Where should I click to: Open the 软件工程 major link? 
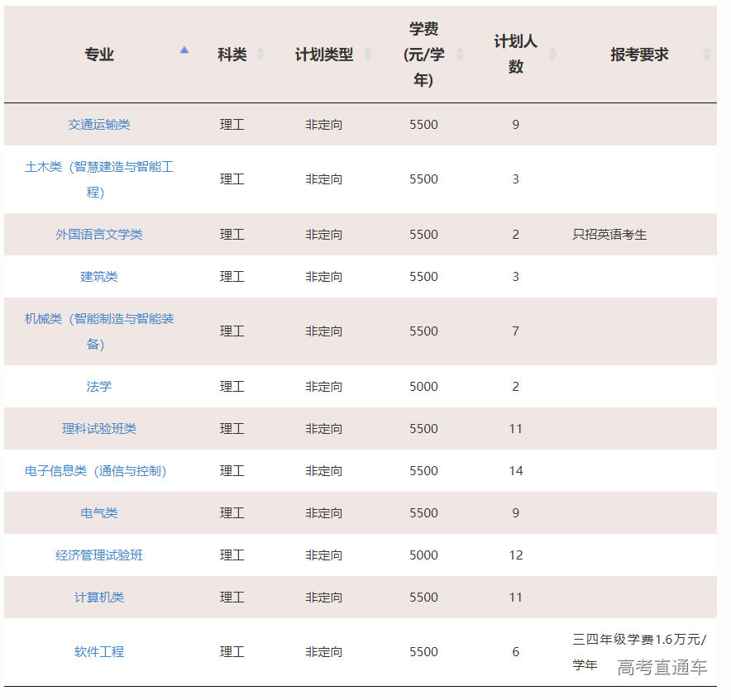coord(99,652)
